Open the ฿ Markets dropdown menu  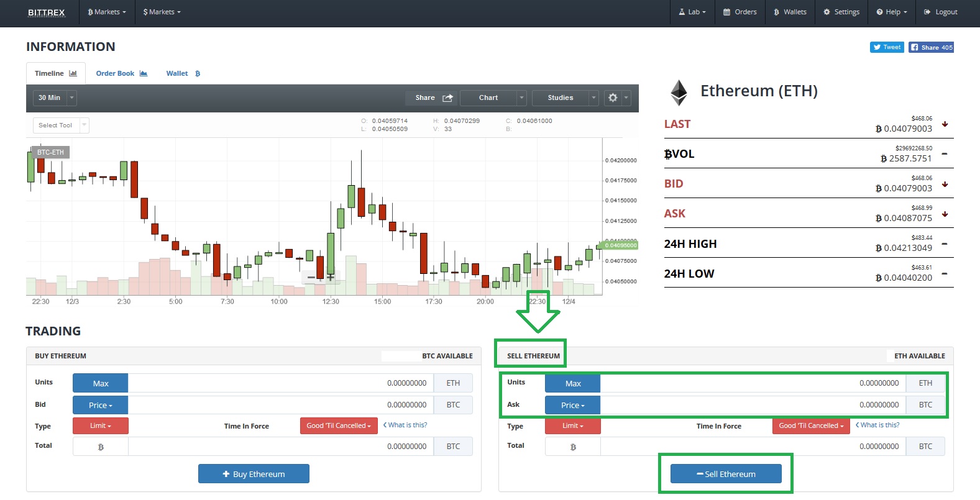pos(107,12)
